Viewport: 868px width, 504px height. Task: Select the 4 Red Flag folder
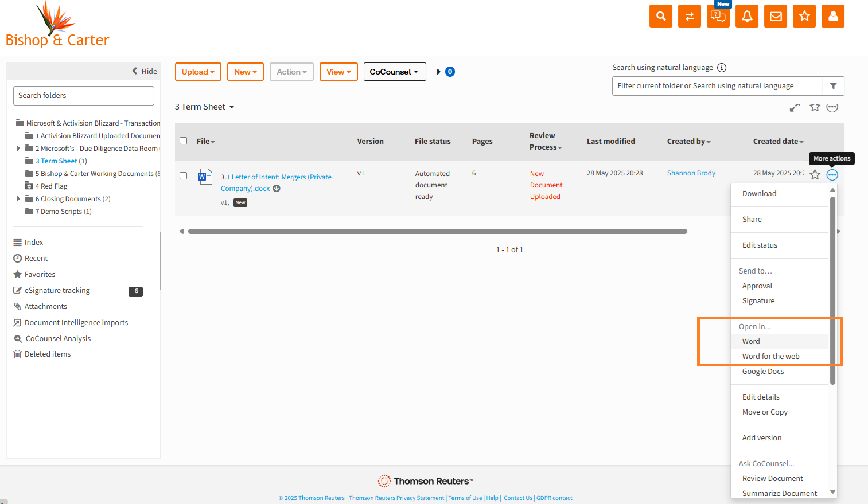point(51,186)
